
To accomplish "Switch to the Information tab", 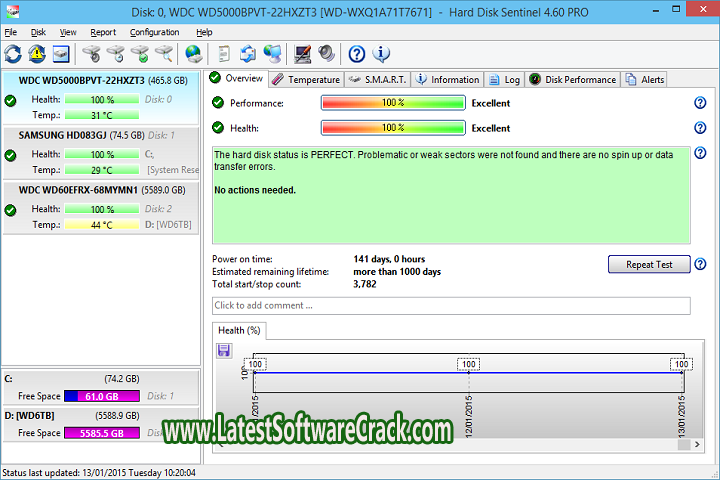I will (448, 80).
